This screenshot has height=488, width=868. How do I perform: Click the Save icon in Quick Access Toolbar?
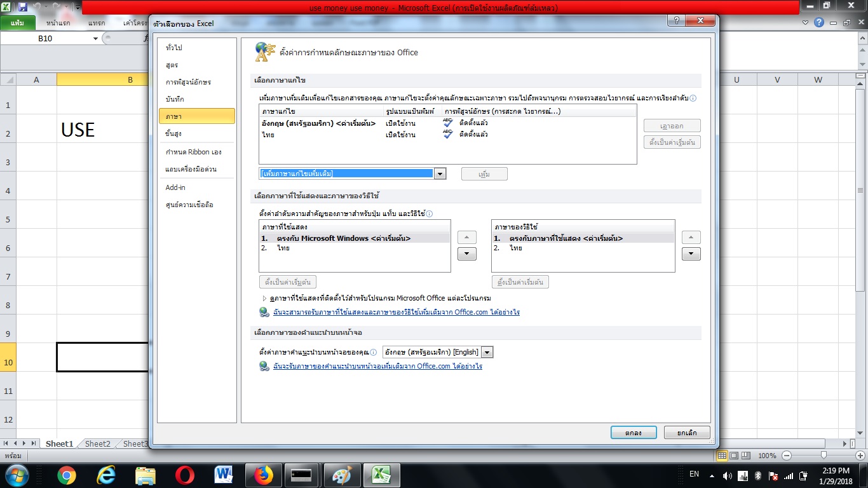click(x=23, y=7)
